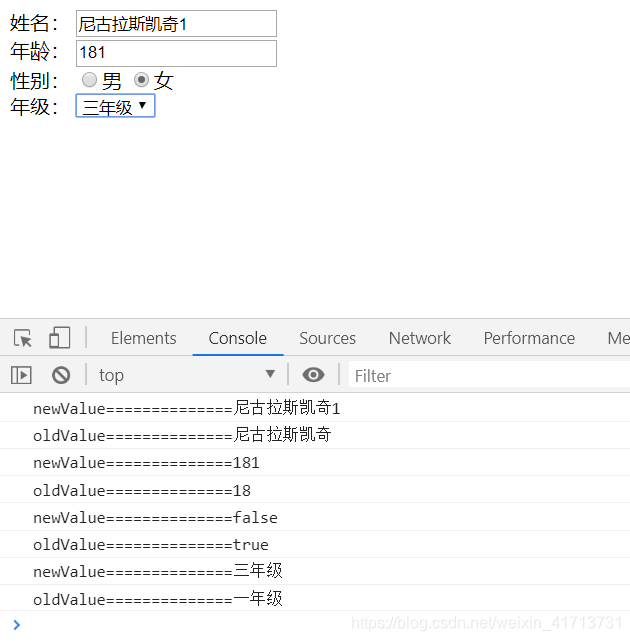Switch to the Network tab

pos(419,338)
